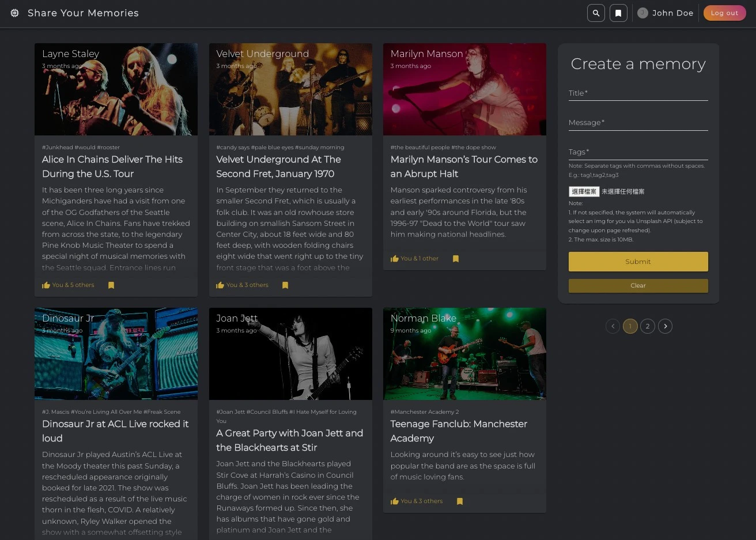The height and width of the screenshot is (540, 756).
Task: Select page 1 in pagination
Action: click(x=630, y=326)
